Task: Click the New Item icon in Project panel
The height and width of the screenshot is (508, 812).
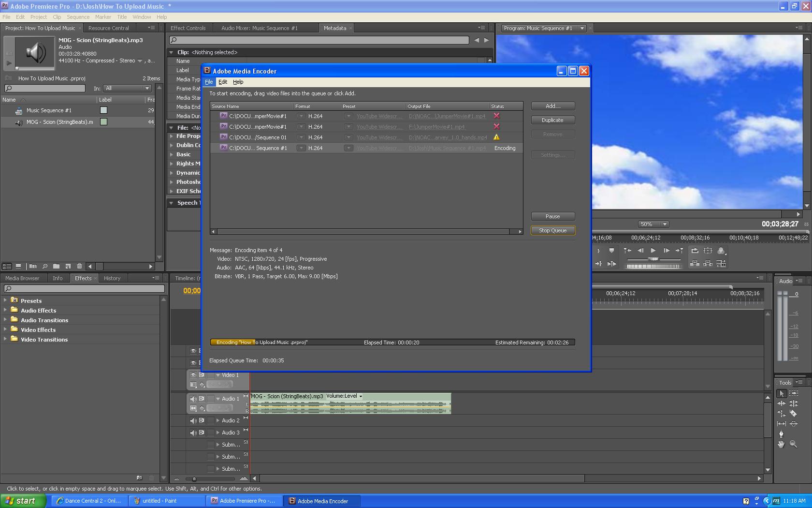Action: pyautogui.click(x=68, y=266)
